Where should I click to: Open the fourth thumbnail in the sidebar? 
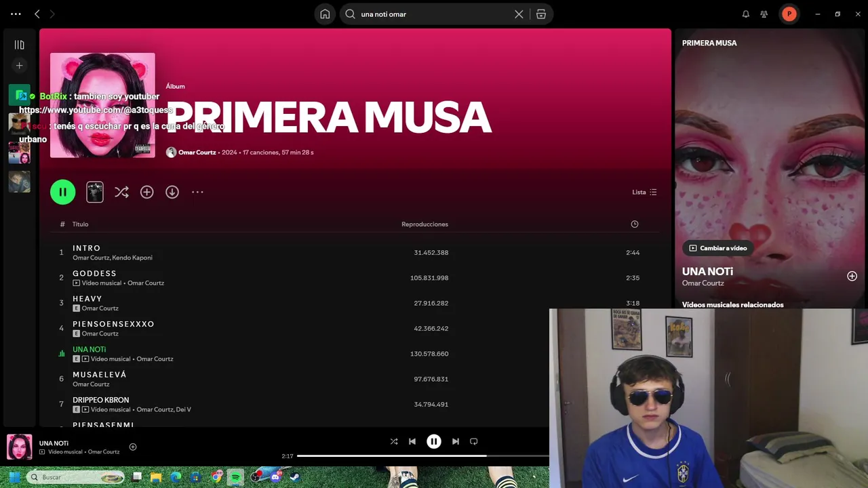pyautogui.click(x=19, y=181)
